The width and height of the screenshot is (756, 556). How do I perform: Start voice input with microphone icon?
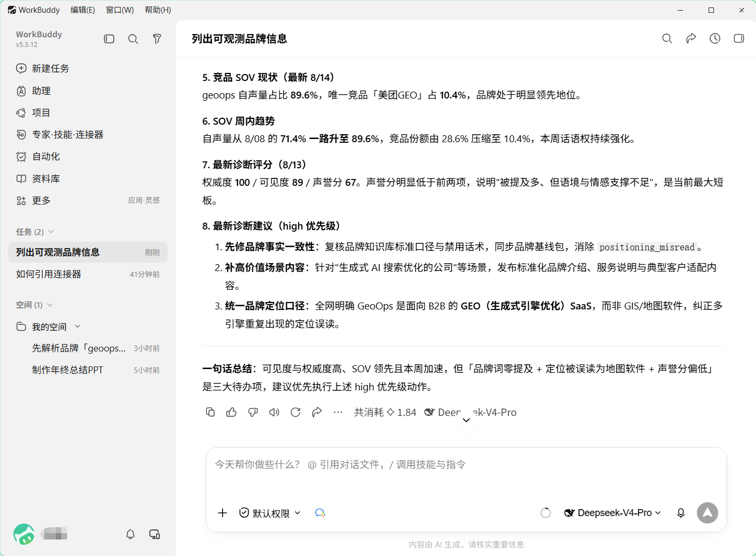pyautogui.click(x=681, y=513)
